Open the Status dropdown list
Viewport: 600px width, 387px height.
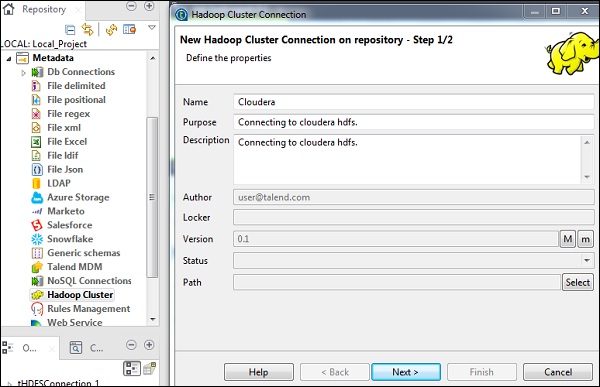click(x=587, y=261)
